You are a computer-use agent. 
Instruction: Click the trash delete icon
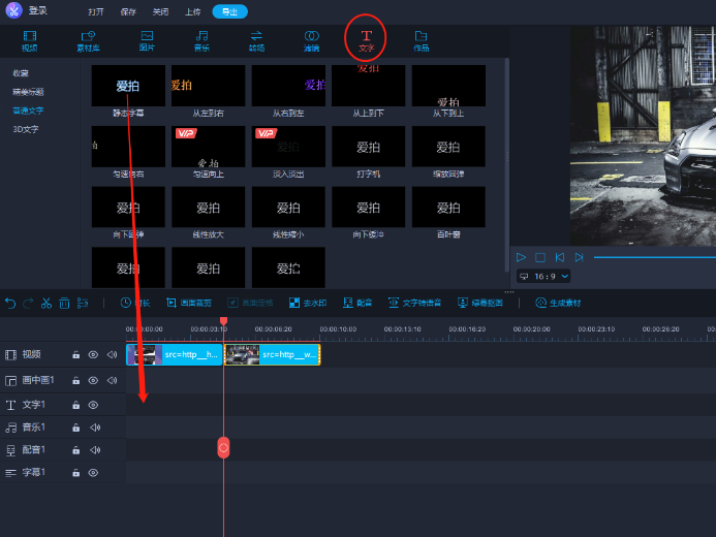click(64, 303)
